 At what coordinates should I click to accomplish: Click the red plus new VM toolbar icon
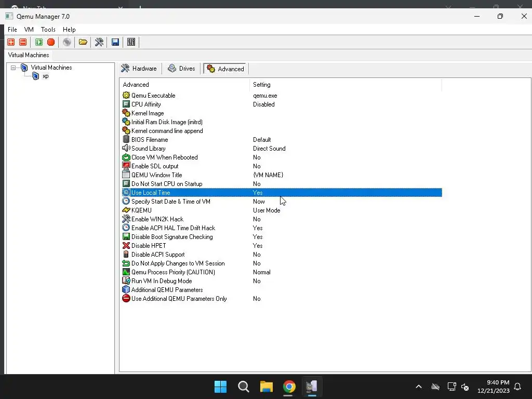point(11,42)
